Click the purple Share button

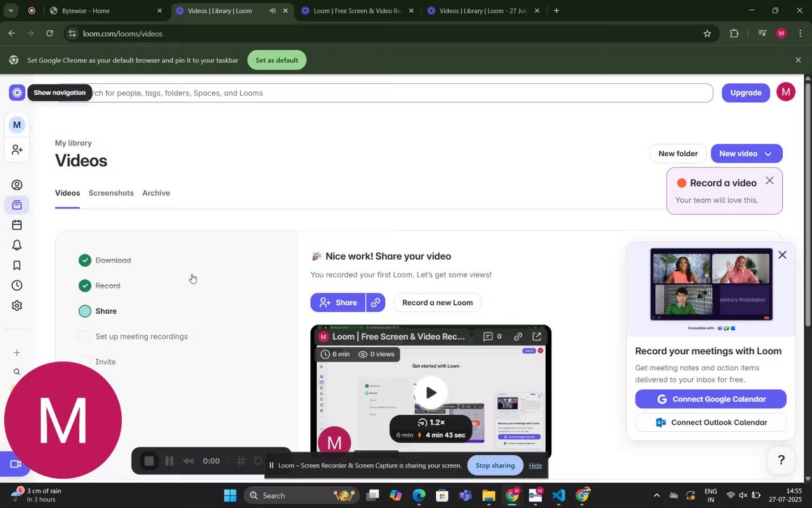point(338,303)
